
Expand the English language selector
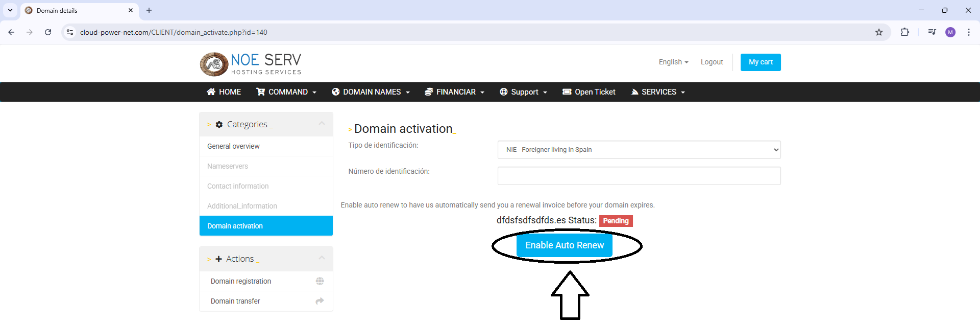tap(673, 62)
